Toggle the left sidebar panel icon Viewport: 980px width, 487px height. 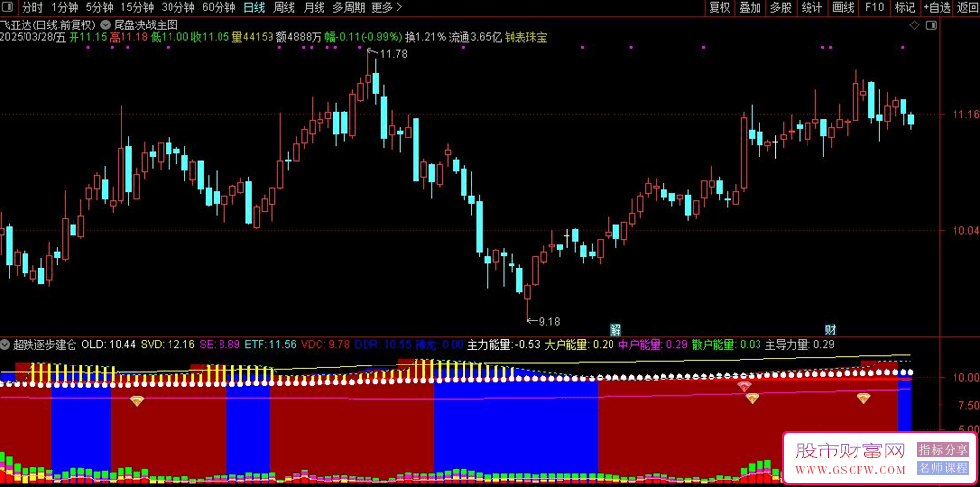tap(9, 8)
